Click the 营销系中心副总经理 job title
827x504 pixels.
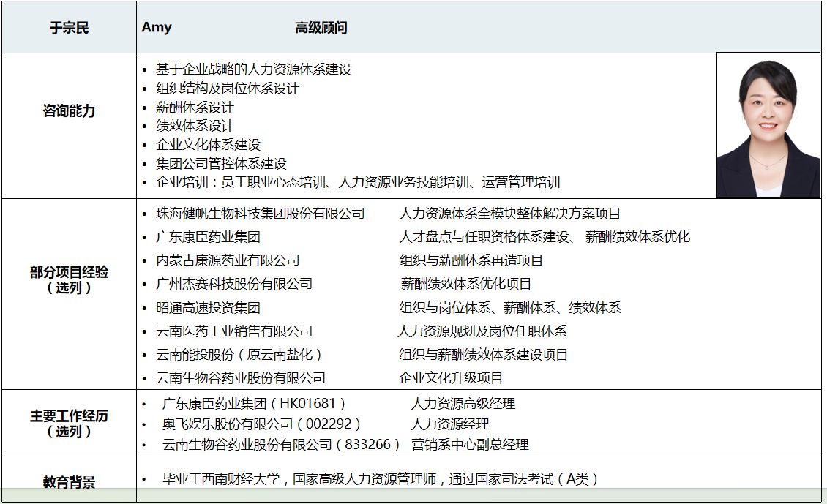[x=470, y=445]
